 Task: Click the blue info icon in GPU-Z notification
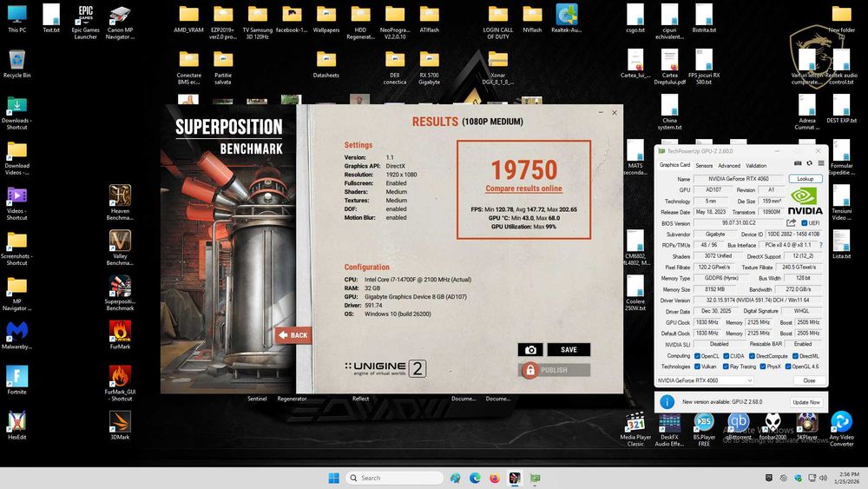tap(667, 402)
